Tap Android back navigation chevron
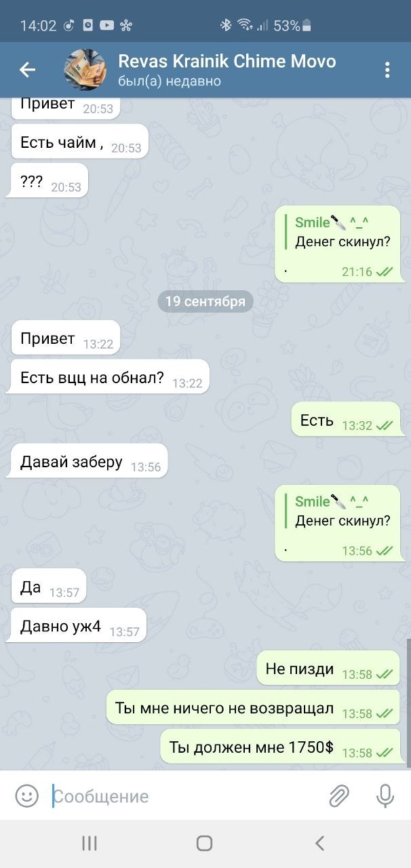The height and width of the screenshot is (868, 411). pos(319,843)
